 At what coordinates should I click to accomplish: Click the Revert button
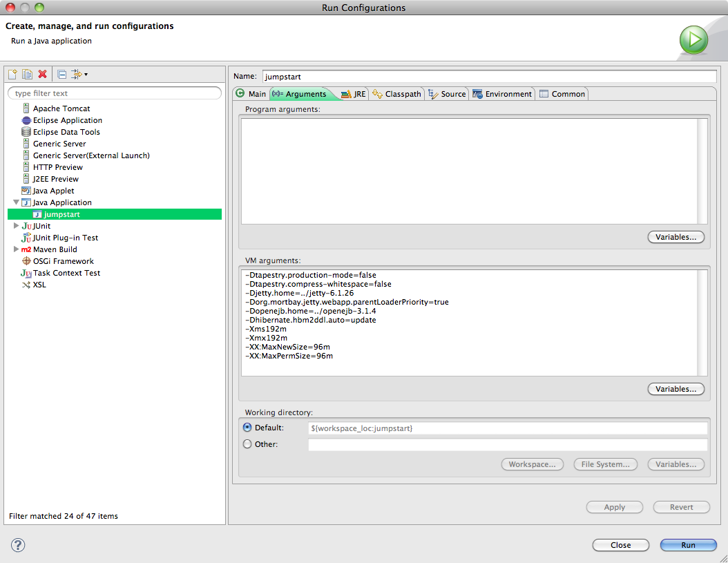click(x=682, y=507)
